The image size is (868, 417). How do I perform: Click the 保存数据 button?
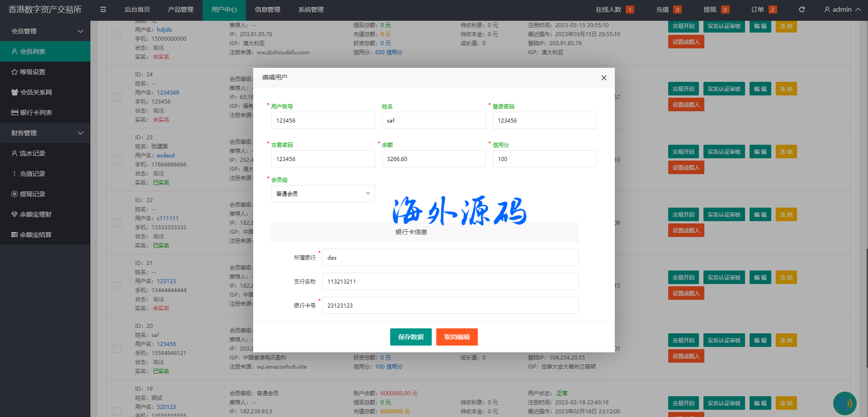410,337
